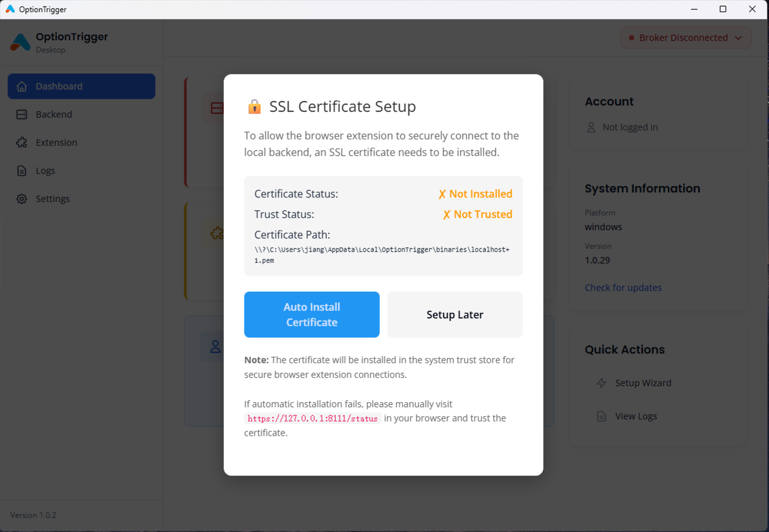Click the Certificate Status label
Screen dimensions: 769x532
(x=296, y=194)
